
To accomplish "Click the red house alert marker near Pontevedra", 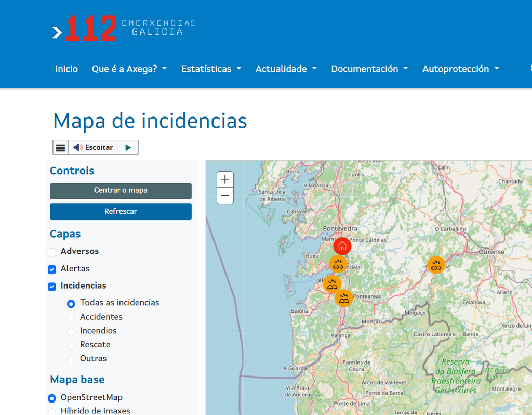I will pyautogui.click(x=342, y=246).
